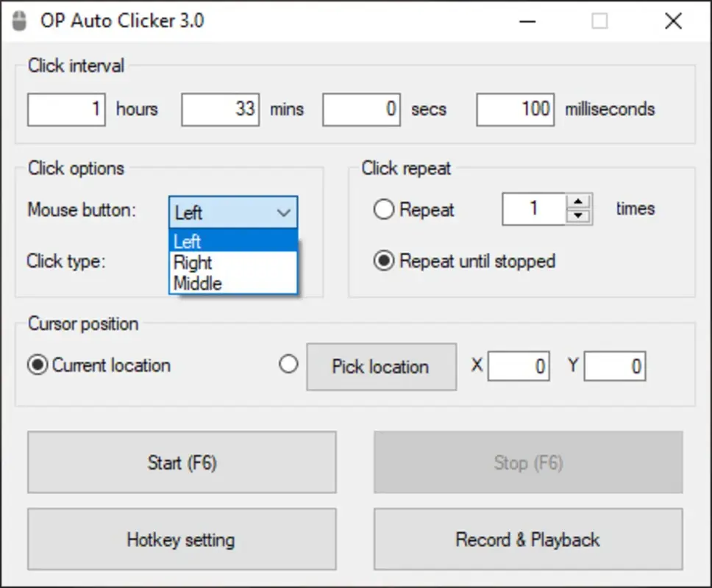
Task: Open Record & Playback
Action: coord(527,539)
